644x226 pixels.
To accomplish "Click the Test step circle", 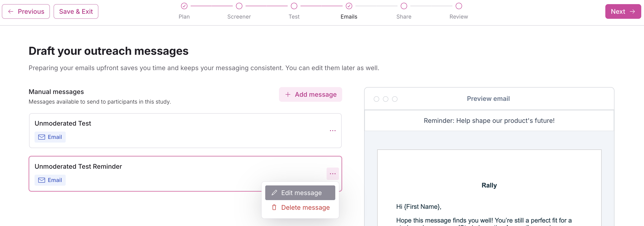I will (x=294, y=6).
